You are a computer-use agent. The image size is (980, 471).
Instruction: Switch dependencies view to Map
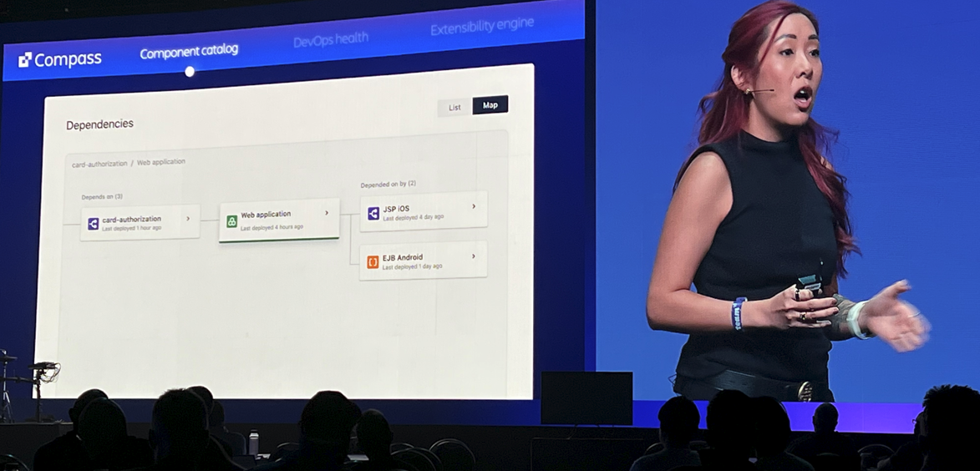pos(490,105)
